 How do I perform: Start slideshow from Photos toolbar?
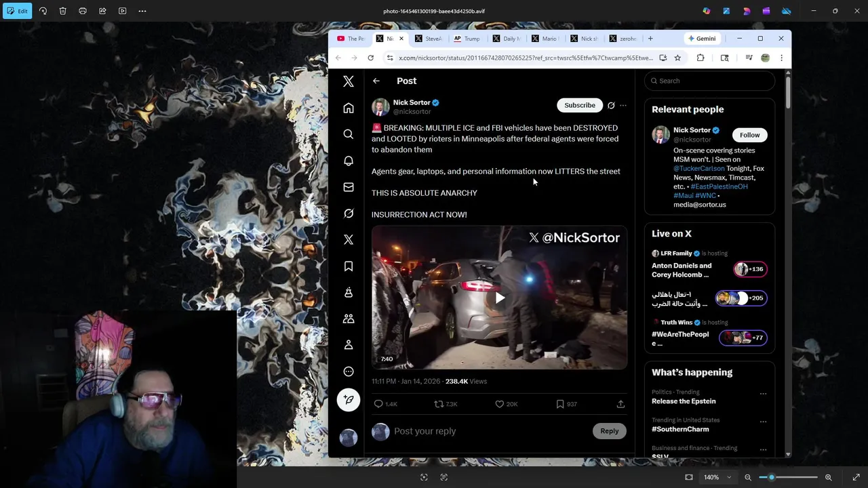(122, 11)
